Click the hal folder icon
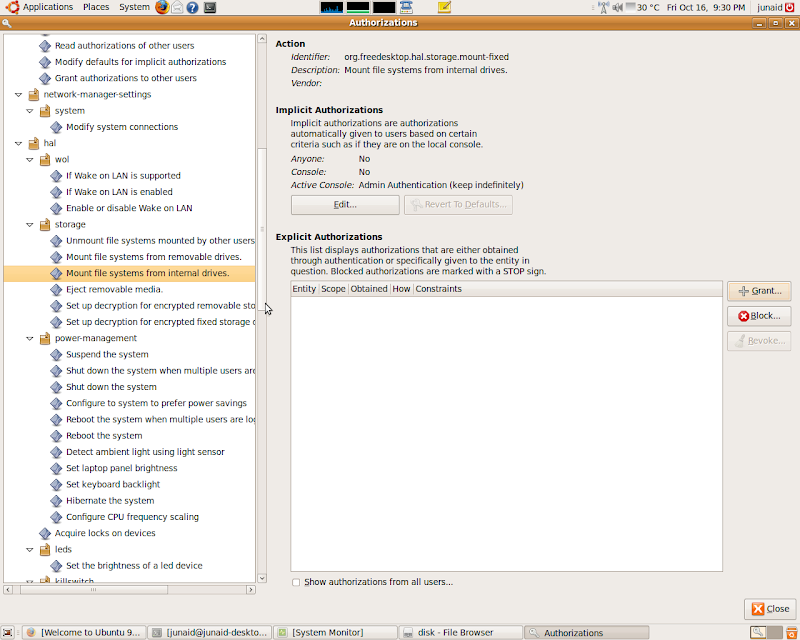Image resolution: width=800 pixels, height=640 pixels. point(34,143)
